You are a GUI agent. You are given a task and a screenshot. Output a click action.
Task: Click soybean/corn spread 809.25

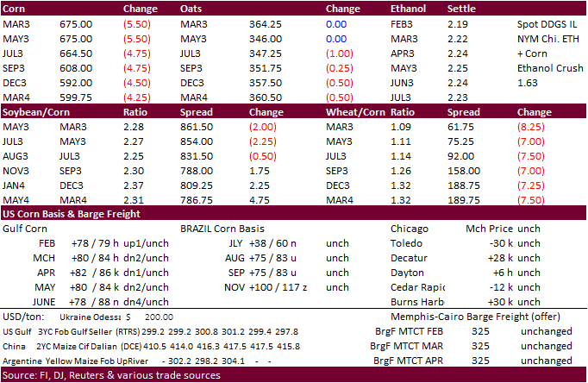196,185
